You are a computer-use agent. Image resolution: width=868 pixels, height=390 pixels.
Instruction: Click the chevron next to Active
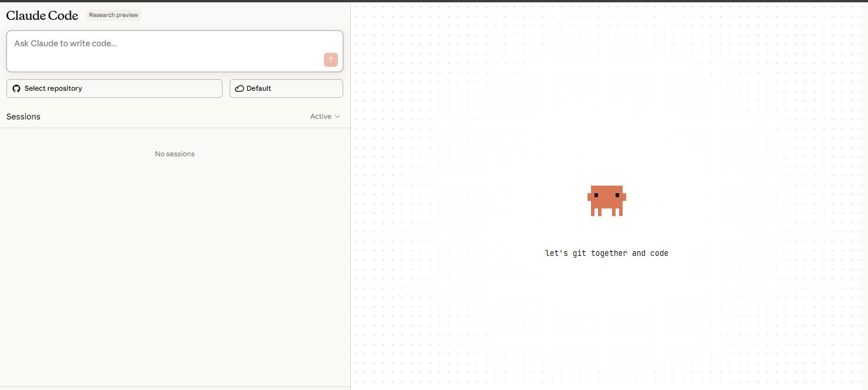click(x=337, y=117)
